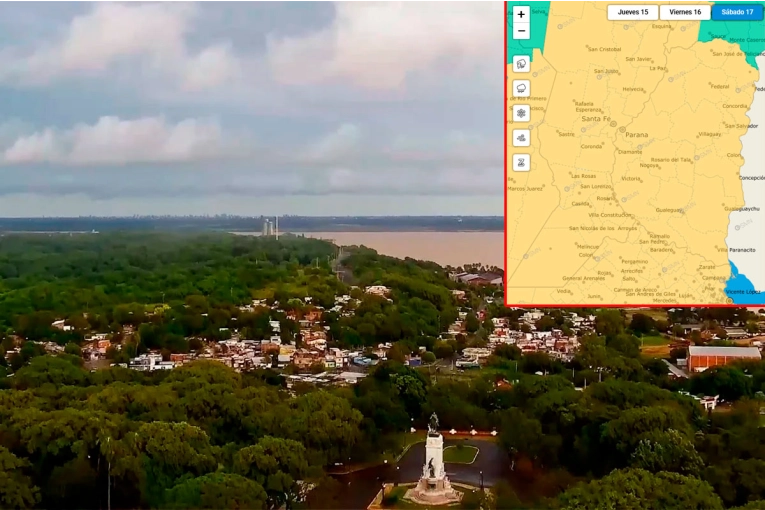Screen dimensions: 765x510
Task: Select Casilda on the map
Action: (580, 204)
